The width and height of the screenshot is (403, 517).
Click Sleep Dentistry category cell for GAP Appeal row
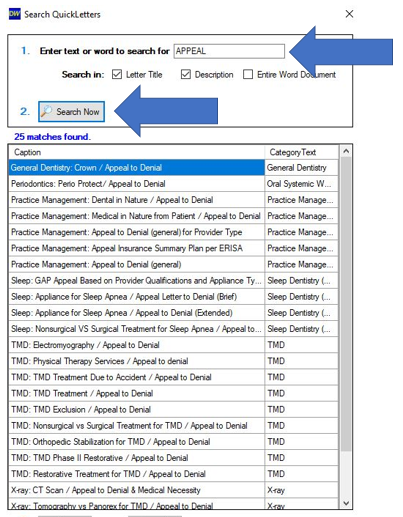pos(301,281)
